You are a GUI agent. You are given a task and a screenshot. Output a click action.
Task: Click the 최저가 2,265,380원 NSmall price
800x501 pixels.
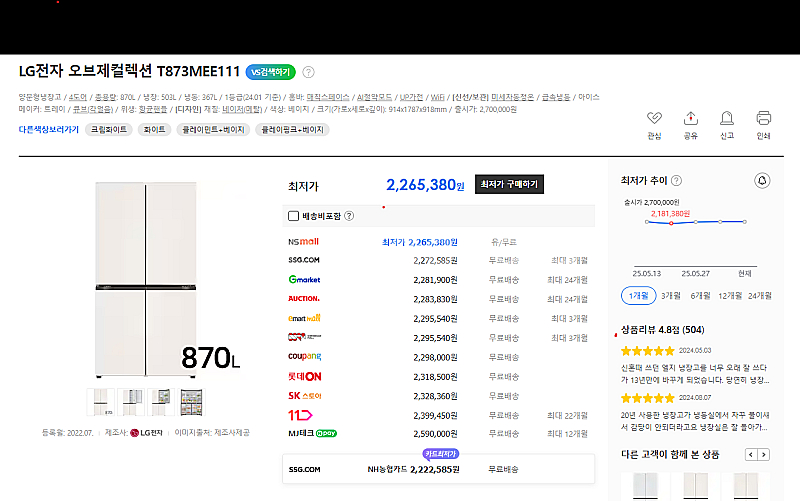click(419, 242)
